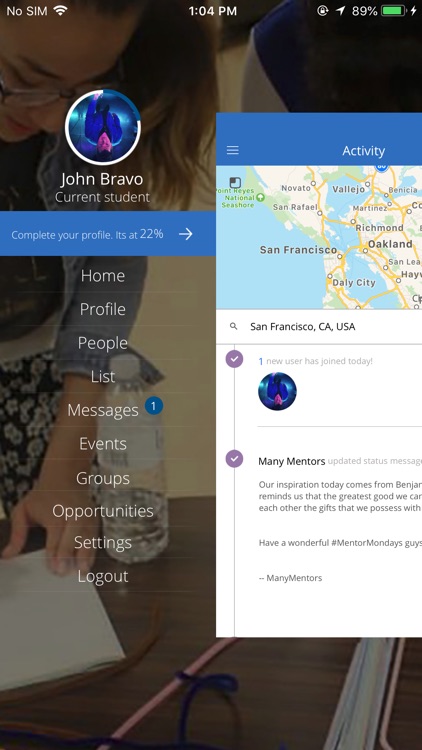This screenshot has width=422, height=750.
Task: Tap the 22% profile completion value
Action: point(152,234)
